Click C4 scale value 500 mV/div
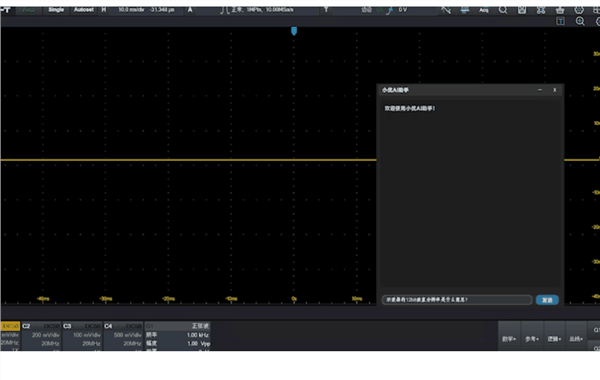This screenshot has width=600, height=380. click(x=127, y=335)
